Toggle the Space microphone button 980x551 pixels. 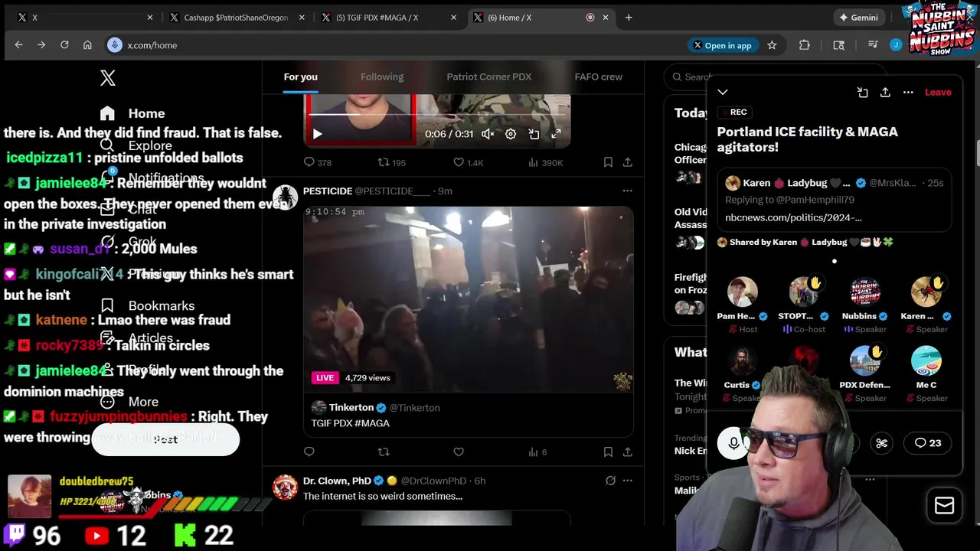733,443
